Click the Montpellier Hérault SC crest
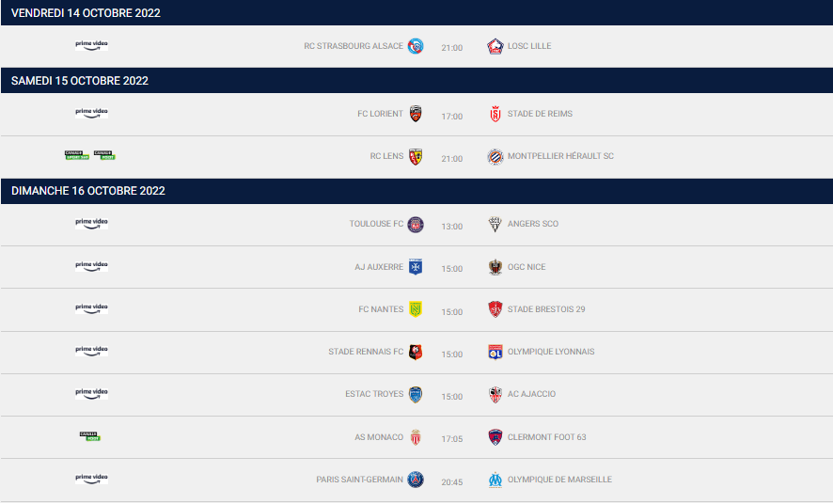833x504 pixels. (495, 156)
